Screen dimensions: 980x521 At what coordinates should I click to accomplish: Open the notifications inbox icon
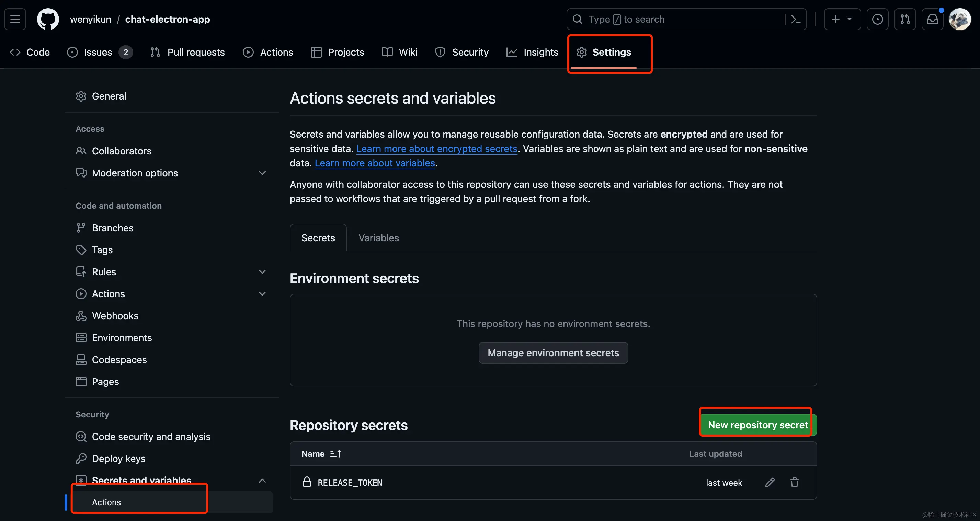pos(932,19)
